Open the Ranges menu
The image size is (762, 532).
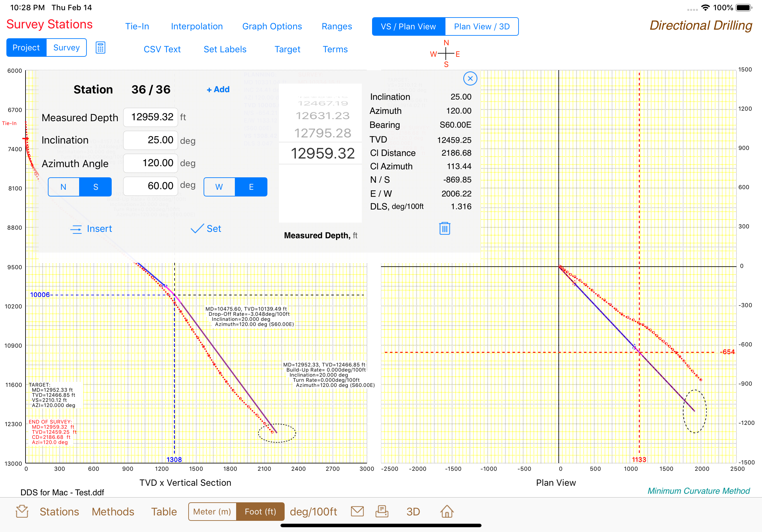pyautogui.click(x=337, y=26)
